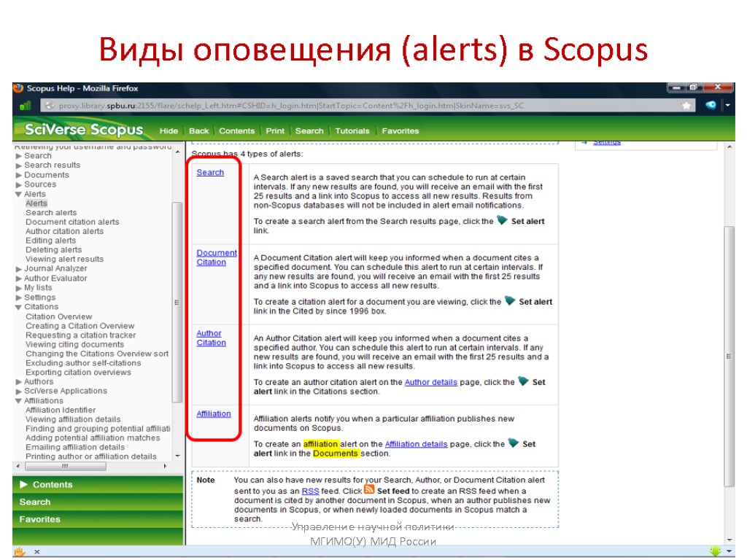Expand the Sources tree node
This screenshot has height=560, width=747.
tap(18, 184)
